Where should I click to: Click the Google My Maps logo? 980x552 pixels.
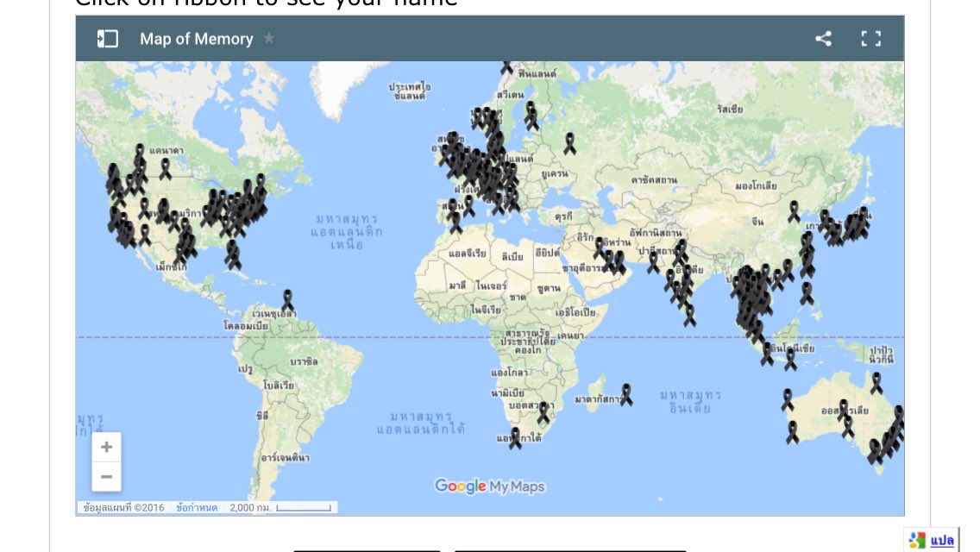point(490,486)
